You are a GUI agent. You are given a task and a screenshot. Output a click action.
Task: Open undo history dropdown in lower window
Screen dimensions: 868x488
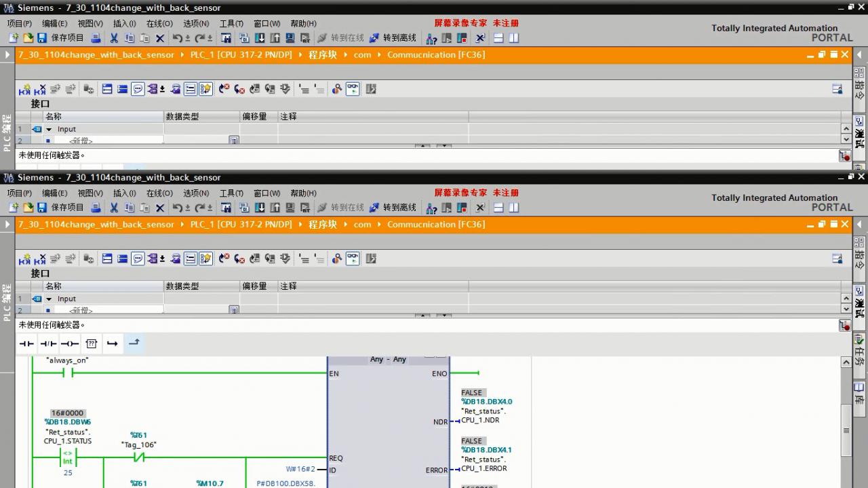(x=187, y=209)
